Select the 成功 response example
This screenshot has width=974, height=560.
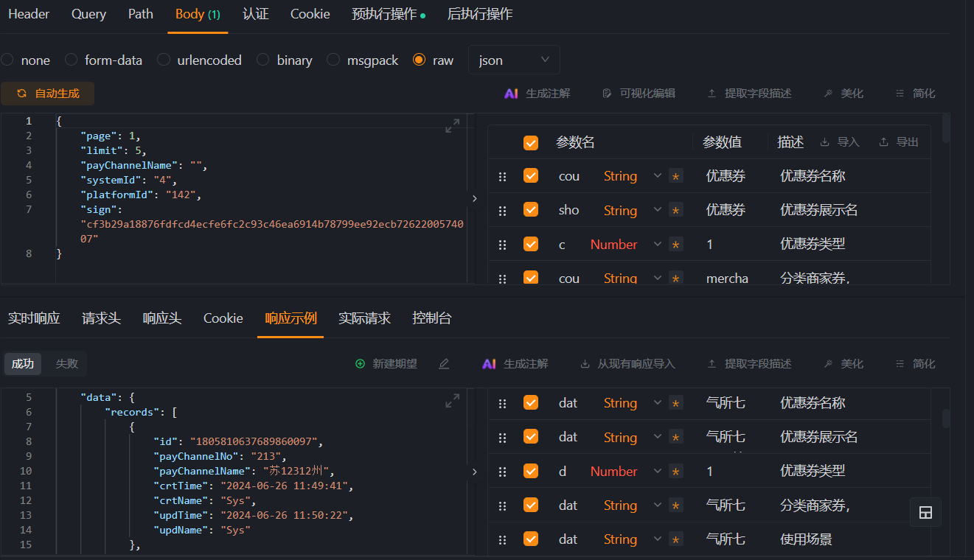click(x=23, y=363)
